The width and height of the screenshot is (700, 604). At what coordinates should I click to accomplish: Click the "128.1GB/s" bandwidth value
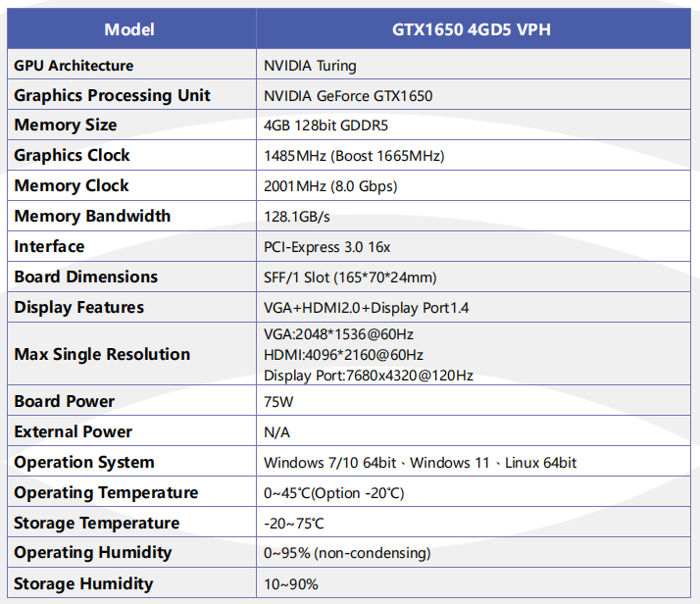298,217
